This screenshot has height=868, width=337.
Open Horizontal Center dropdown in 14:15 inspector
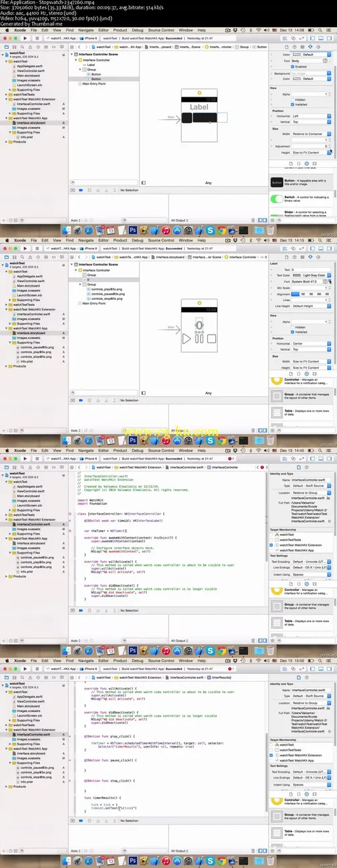point(312,344)
